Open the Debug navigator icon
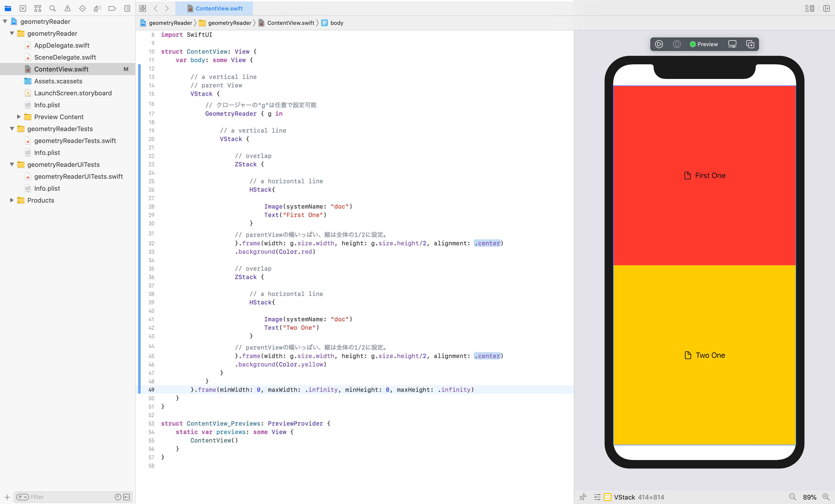The width and height of the screenshot is (835, 504). click(97, 8)
